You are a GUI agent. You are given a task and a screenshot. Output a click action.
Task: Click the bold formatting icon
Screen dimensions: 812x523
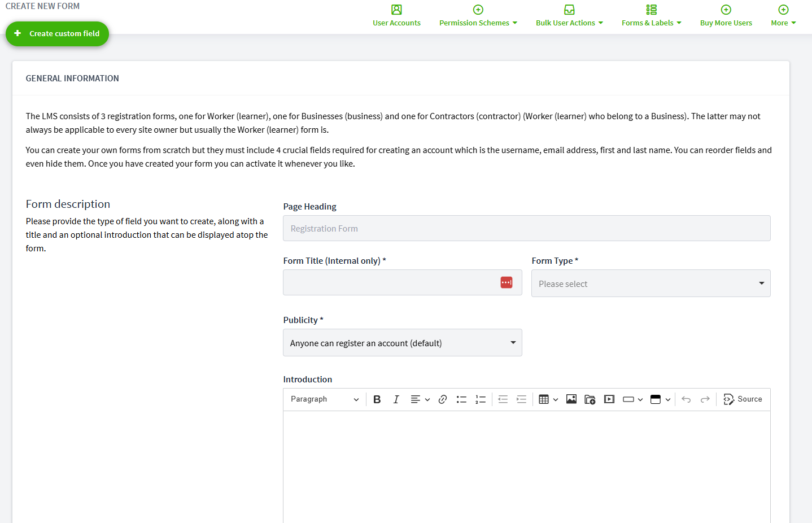tap(377, 399)
